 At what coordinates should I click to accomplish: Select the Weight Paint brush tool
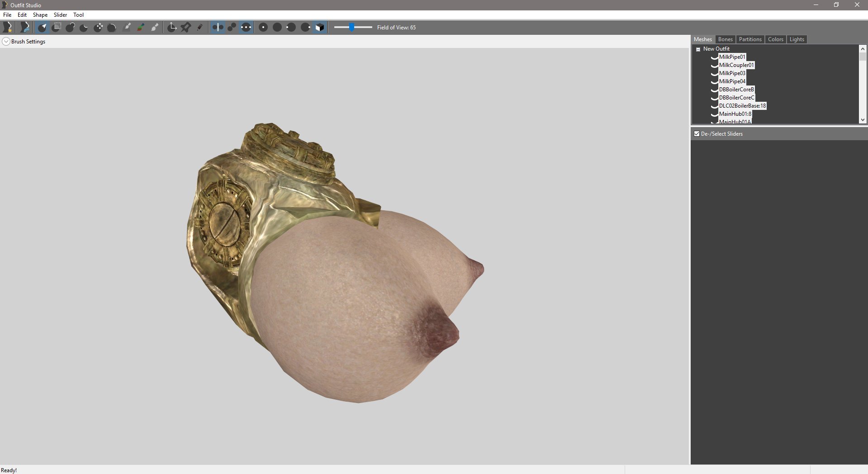click(127, 27)
